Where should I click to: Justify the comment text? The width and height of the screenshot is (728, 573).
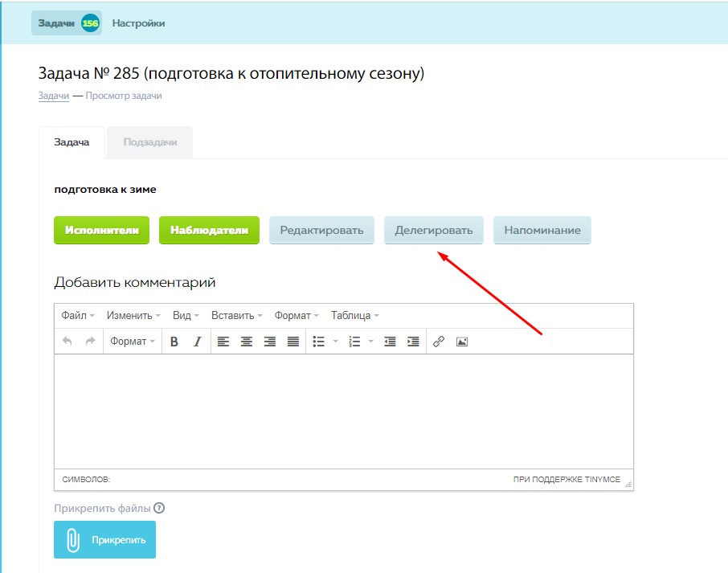pos(293,342)
